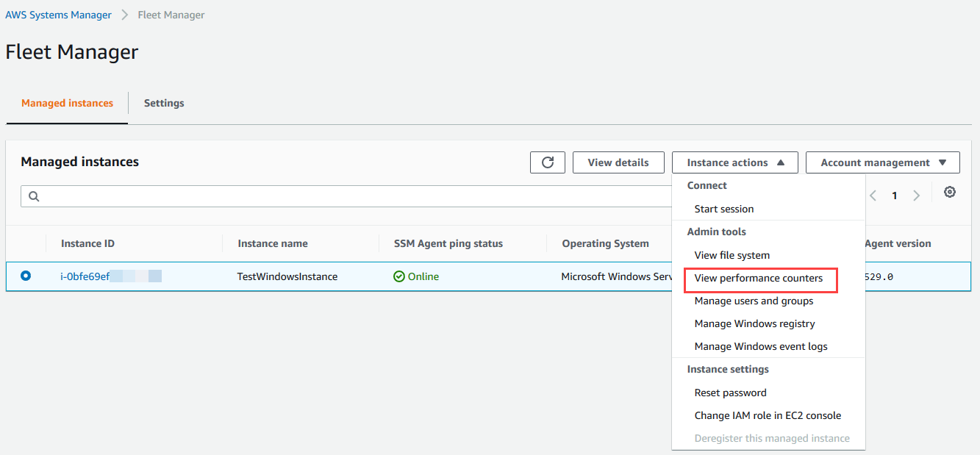Open the table preferences gear icon
980x455 pixels.
(x=950, y=192)
